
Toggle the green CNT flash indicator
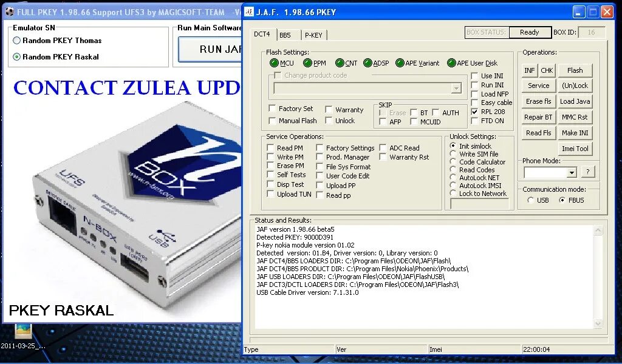click(x=339, y=63)
